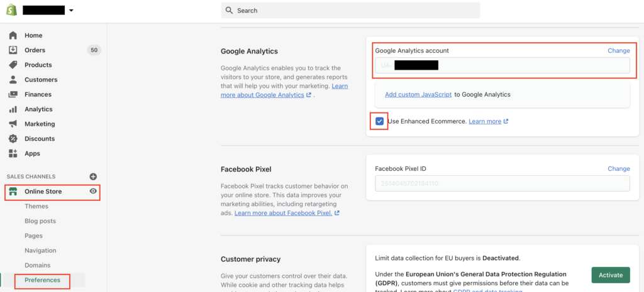Click the Analytics bar chart icon
The height and width of the screenshot is (292, 644).
(x=13, y=109)
